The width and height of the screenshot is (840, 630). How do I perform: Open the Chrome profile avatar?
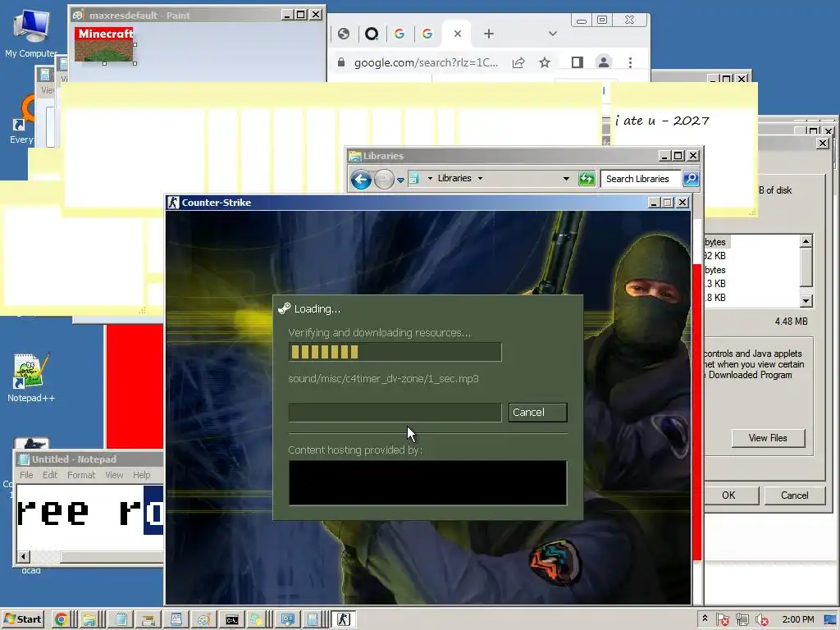pyautogui.click(x=604, y=62)
